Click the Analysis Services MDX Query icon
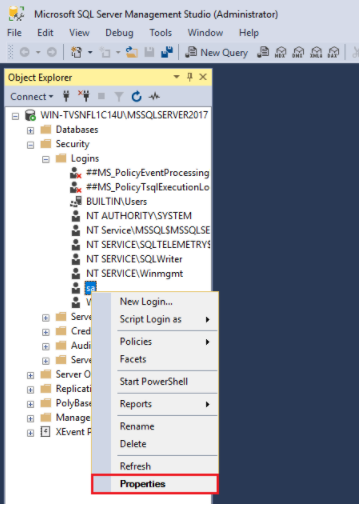Image resolution: width=360 pixels, height=506 pixels. tap(280, 52)
